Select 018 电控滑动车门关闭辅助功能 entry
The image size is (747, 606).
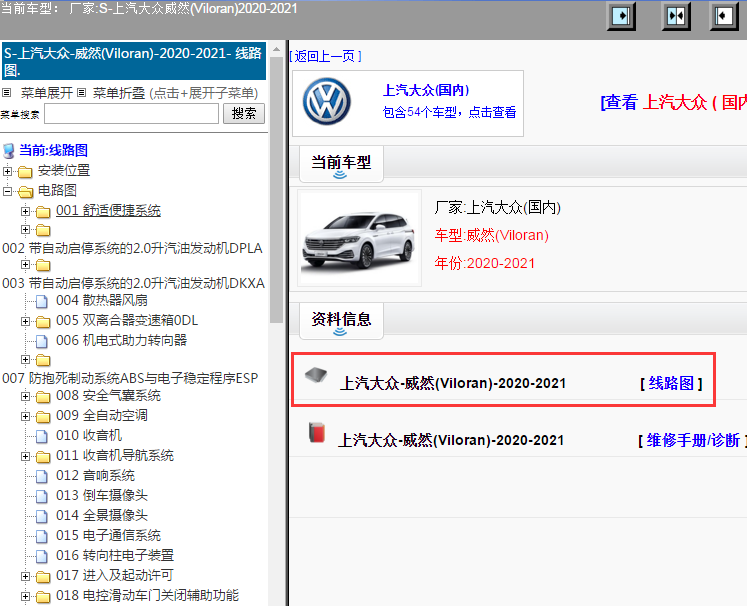coord(147,595)
